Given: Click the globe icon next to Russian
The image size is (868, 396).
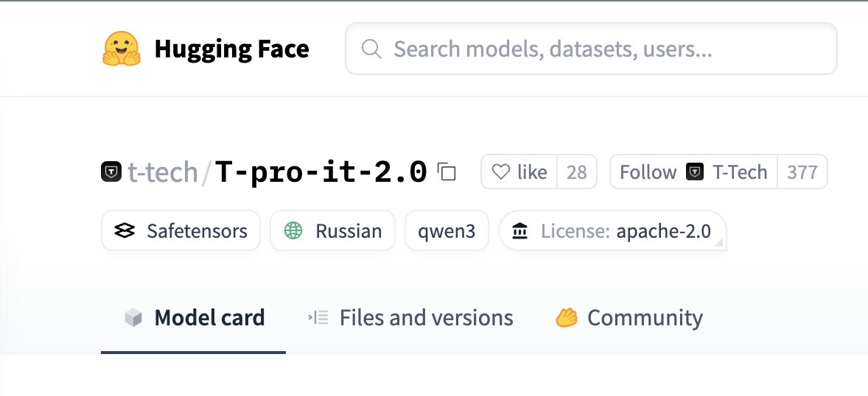Looking at the screenshot, I should click(x=293, y=230).
